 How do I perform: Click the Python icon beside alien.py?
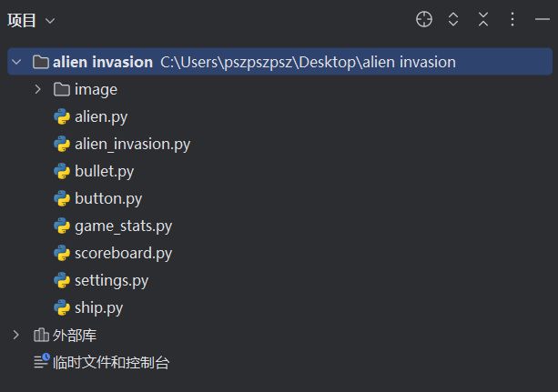point(62,116)
